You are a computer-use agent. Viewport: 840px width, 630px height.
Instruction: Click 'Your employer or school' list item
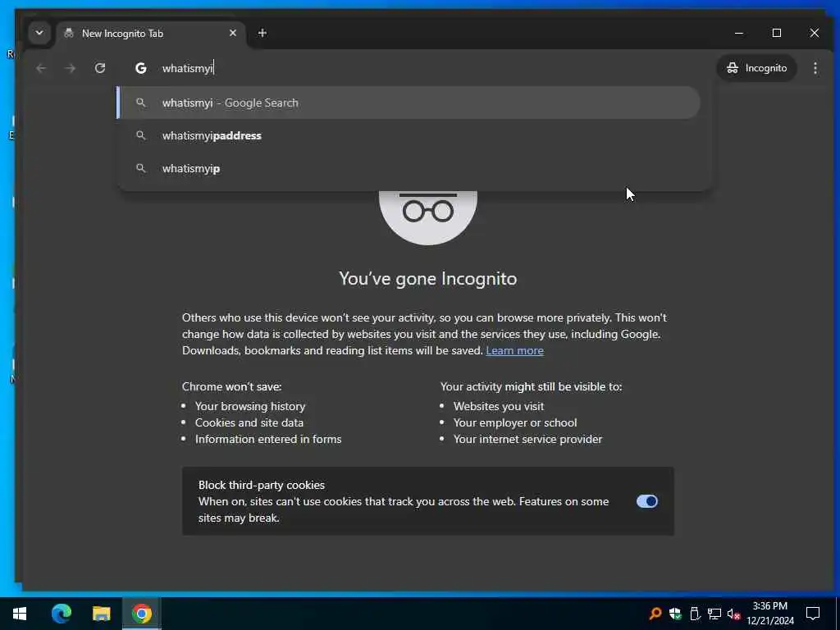[515, 422]
